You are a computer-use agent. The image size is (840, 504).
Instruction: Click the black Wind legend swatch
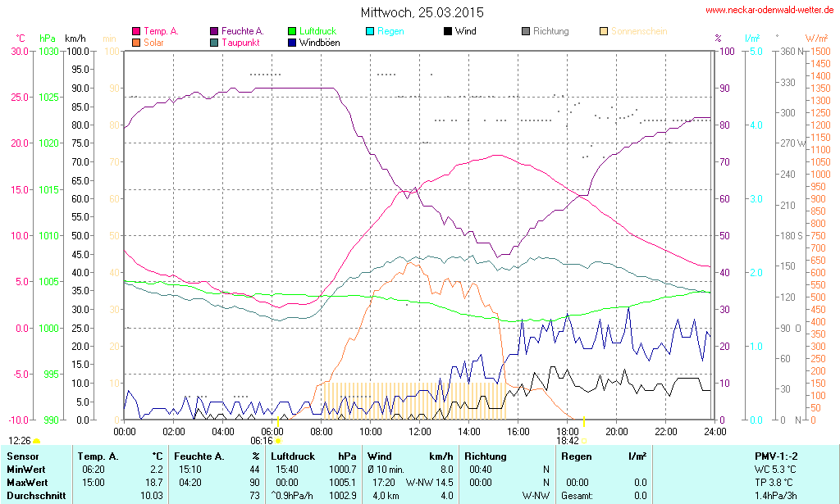point(448,31)
